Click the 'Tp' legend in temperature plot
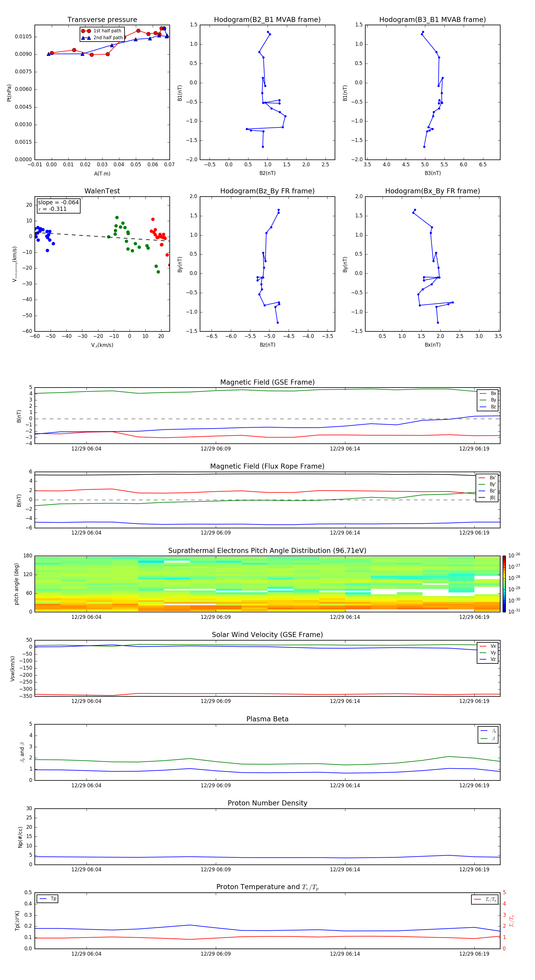 point(48,899)
